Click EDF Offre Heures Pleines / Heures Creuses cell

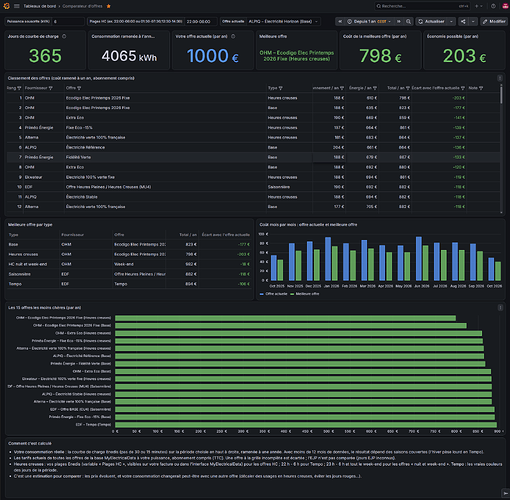coord(166,187)
